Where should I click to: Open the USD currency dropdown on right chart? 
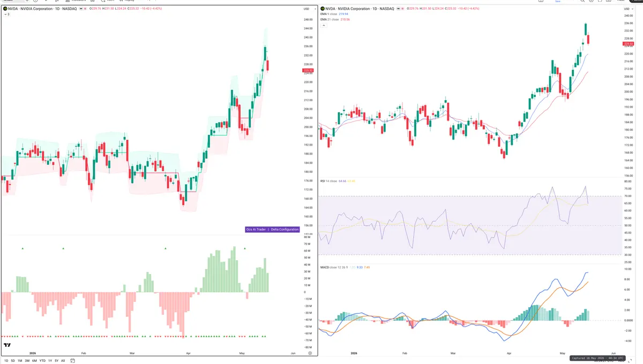[627, 9]
